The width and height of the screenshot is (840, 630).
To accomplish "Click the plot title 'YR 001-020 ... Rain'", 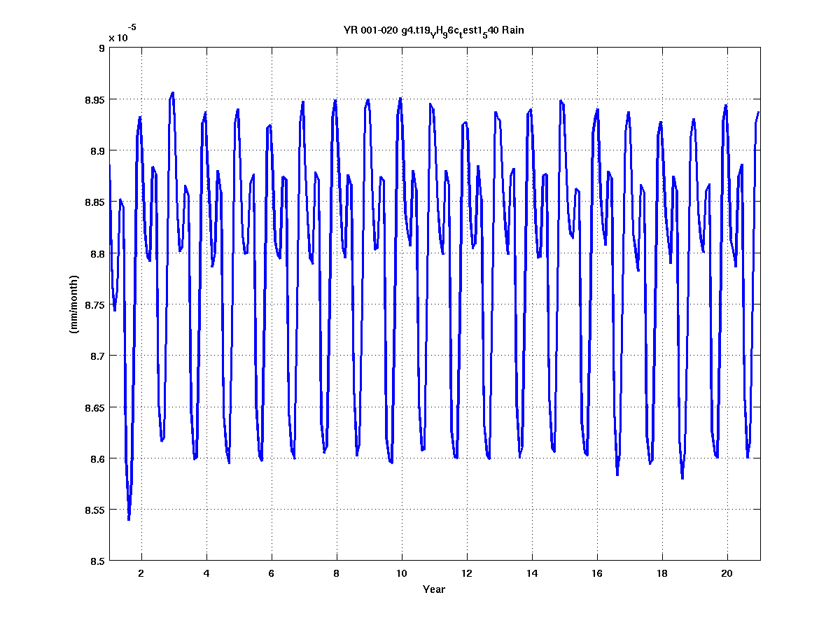I will (434, 31).
